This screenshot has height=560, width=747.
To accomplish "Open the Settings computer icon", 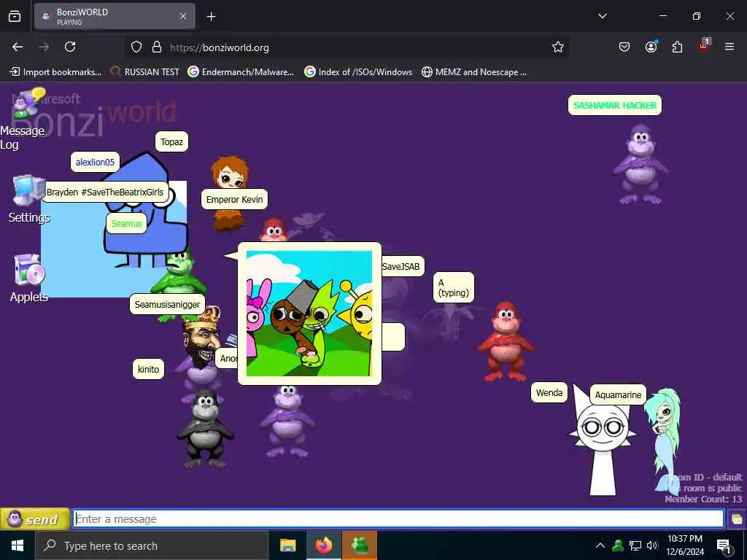I will point(28,190).
